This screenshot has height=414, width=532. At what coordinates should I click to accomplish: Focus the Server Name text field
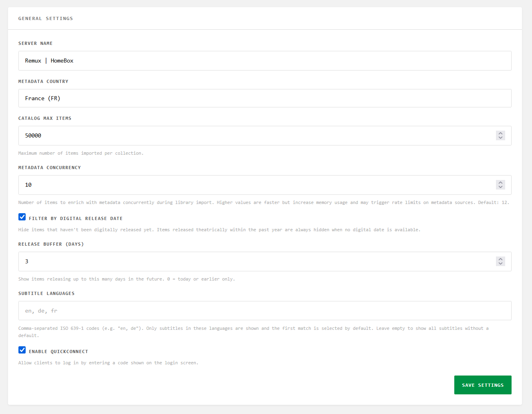click(x=265, y=61)
